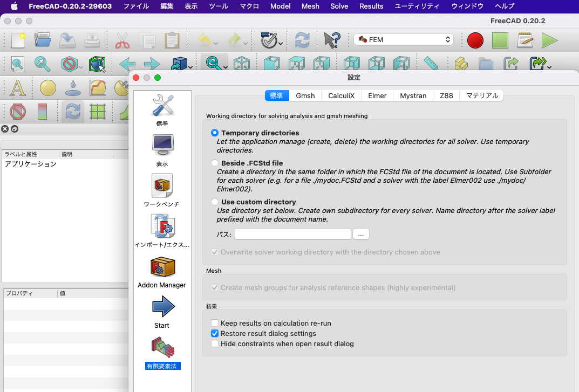Start macro recording with the red circle

pyautogui.click(x=475, y=40)
